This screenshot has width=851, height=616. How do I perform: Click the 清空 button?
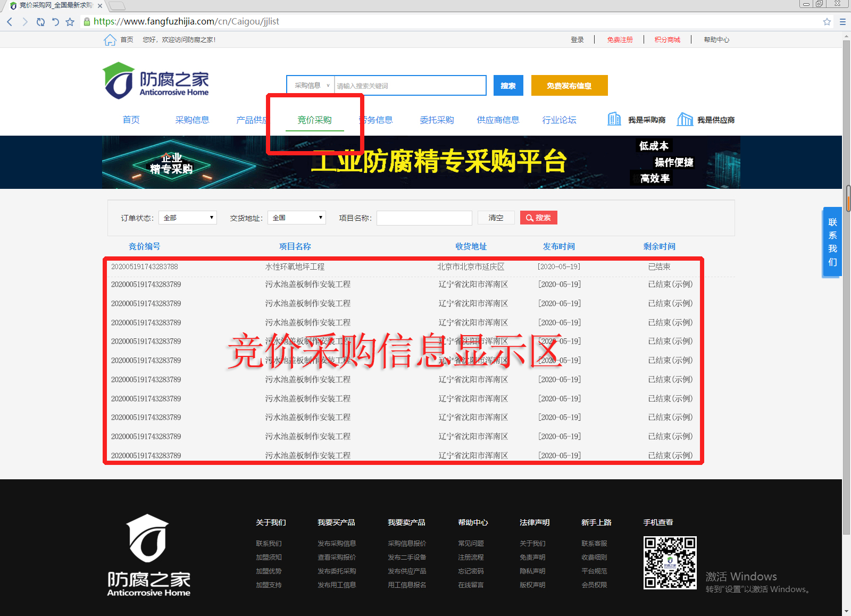coord(496,218)
